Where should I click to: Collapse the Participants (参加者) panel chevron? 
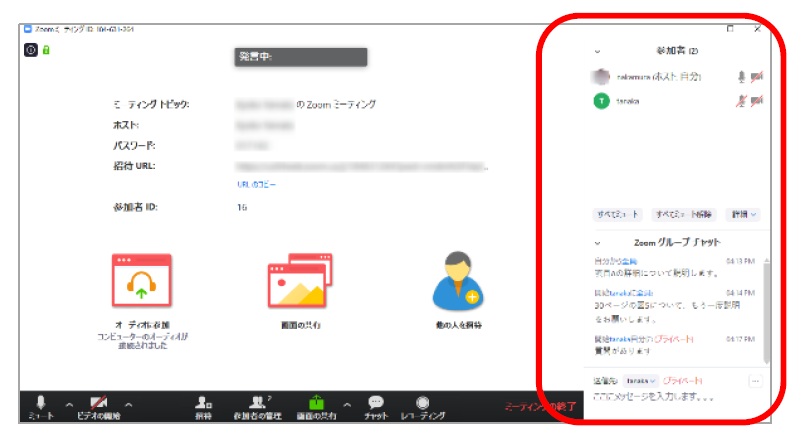[597, 50]
